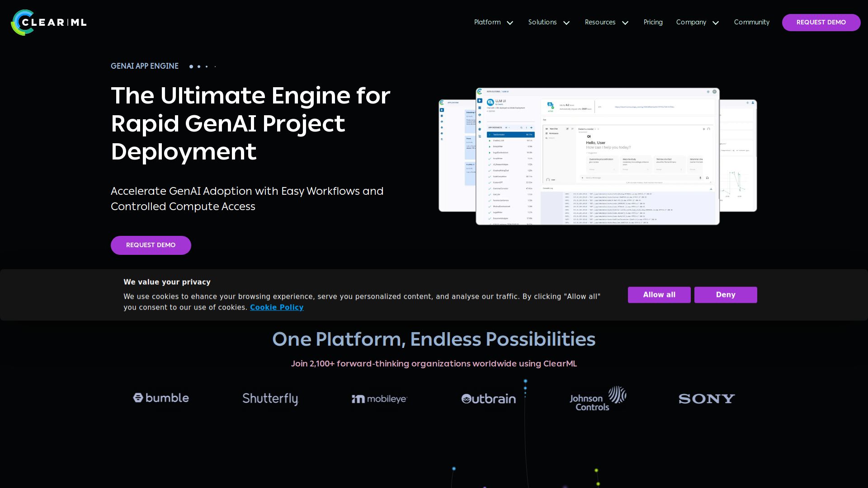Image resolution: width=868 pixels, height=488 pixels.
Task: Click the Mobileye logo
Action: [x=379, y=399]
